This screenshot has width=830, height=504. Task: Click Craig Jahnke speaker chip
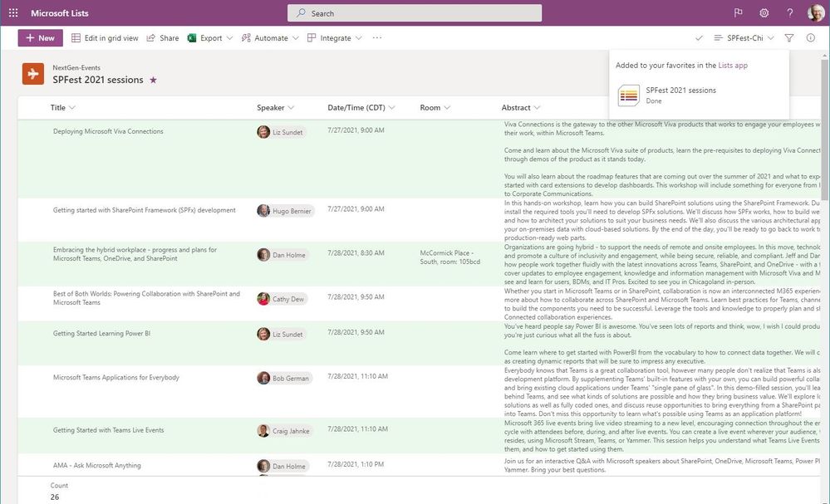click(283, 431)
